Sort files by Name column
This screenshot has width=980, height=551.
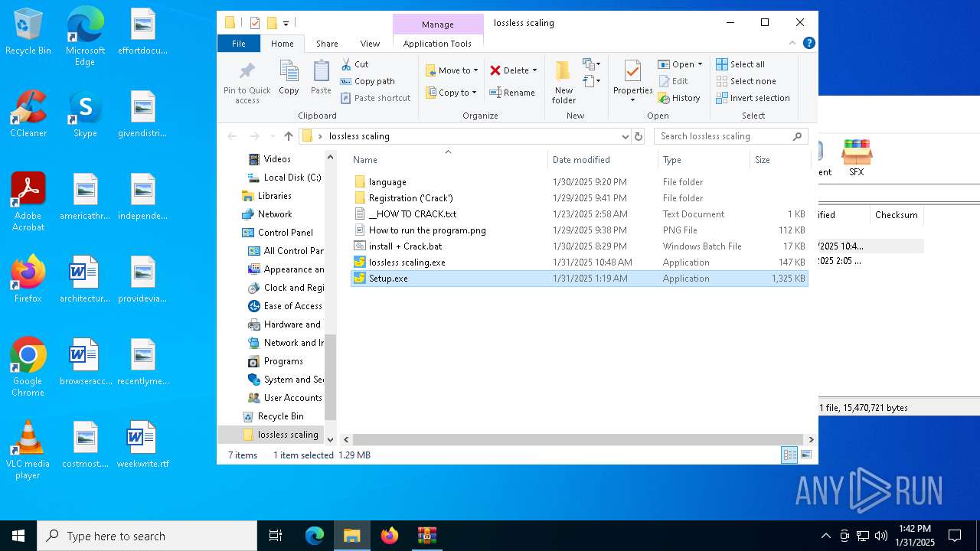pyautogui.click(x=449, y=159)
